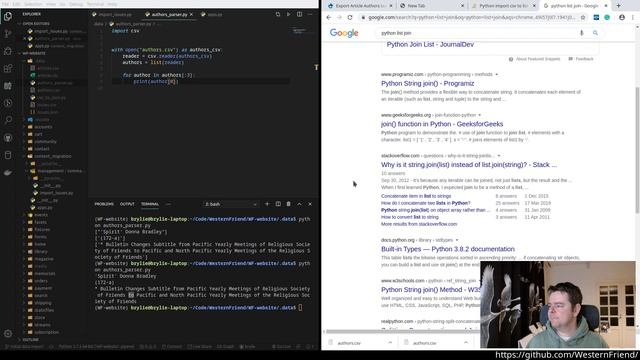Click the Feedback link under snippet
This screenshot has width=640, height=360.
(584, 59)
